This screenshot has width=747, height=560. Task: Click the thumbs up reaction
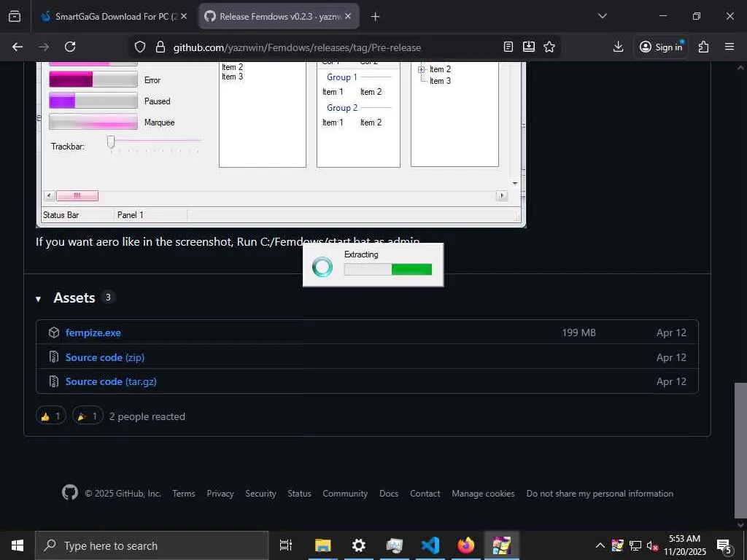pos(51,416)
